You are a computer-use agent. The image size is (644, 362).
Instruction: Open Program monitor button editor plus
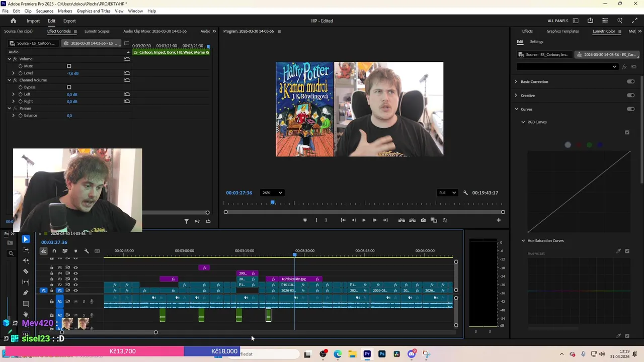(499, 220)
